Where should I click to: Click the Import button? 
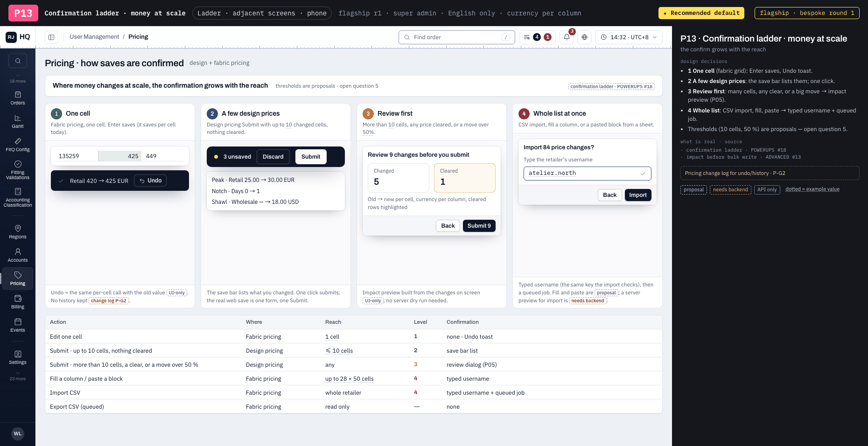pyautogui.click(x=638, y=195)
